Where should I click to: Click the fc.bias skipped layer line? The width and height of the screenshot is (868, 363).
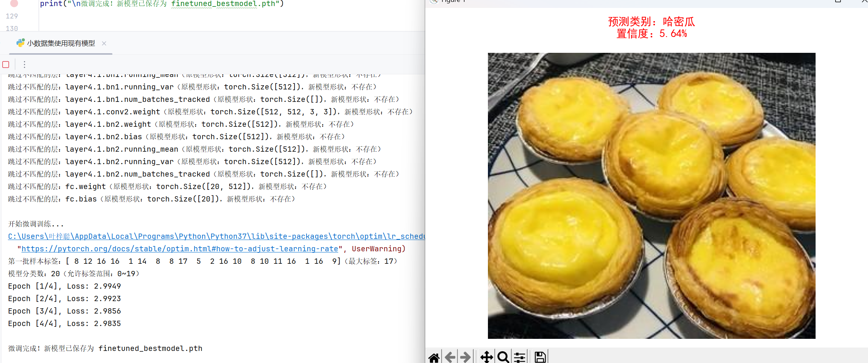click(152, 199)
